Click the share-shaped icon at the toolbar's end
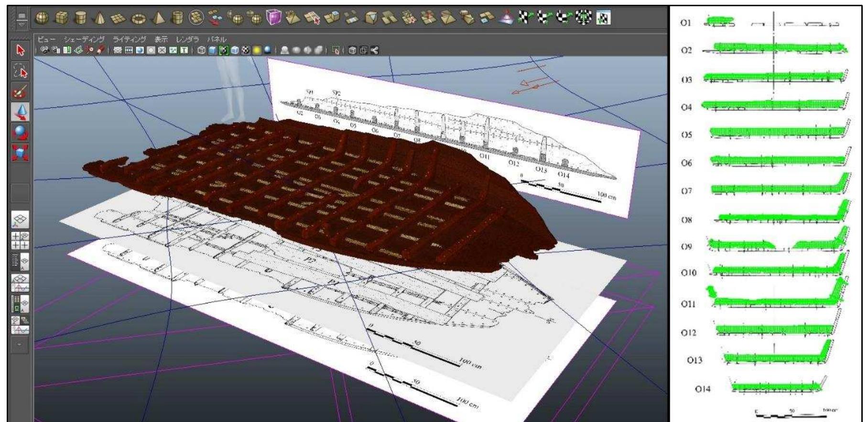This screenshot has width=868, height=422. tap(375, 50)
